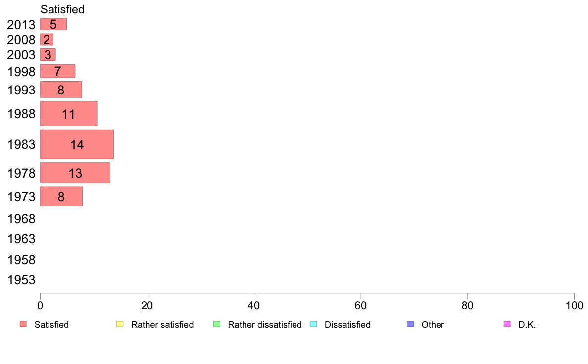Select the 1978 bar showing 13
588x364 pixels.
75,173
